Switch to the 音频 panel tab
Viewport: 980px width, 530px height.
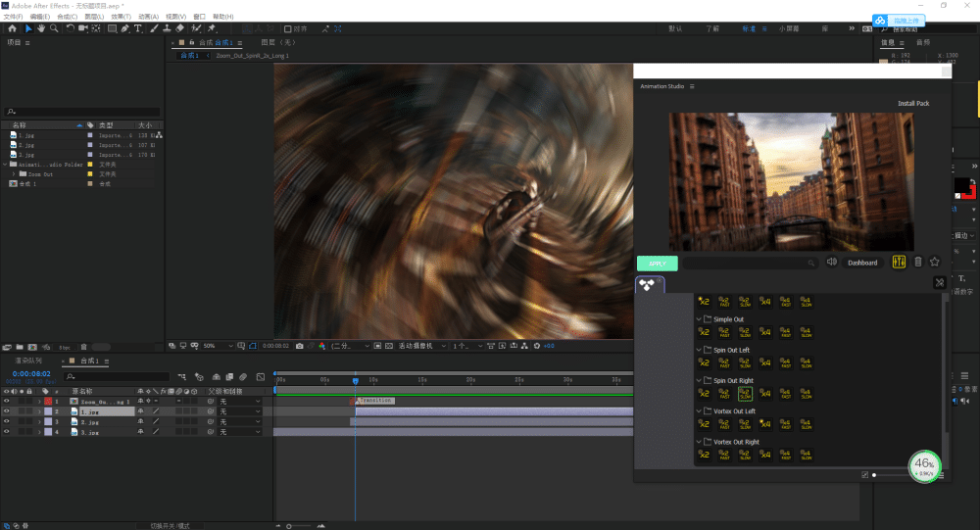(922, 42)
